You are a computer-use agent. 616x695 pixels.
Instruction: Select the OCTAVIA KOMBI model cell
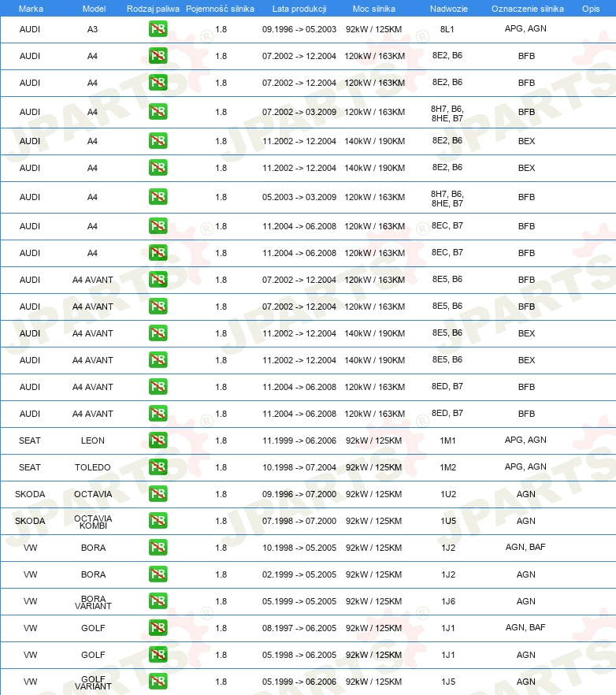coord(93,522)
